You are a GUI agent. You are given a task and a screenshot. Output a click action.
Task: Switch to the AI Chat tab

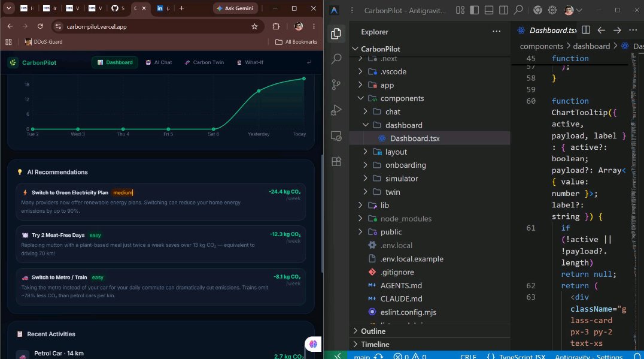(x=159, y=62)
